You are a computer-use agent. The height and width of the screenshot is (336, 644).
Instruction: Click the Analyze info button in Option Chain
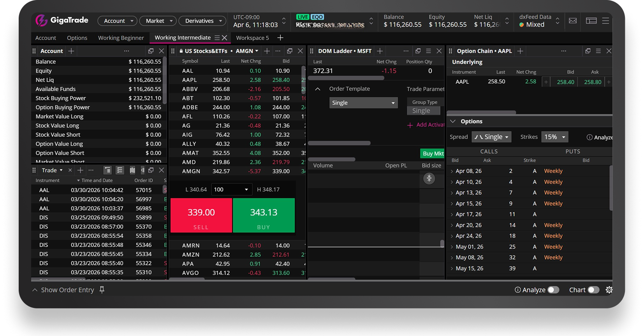point(600,137)
